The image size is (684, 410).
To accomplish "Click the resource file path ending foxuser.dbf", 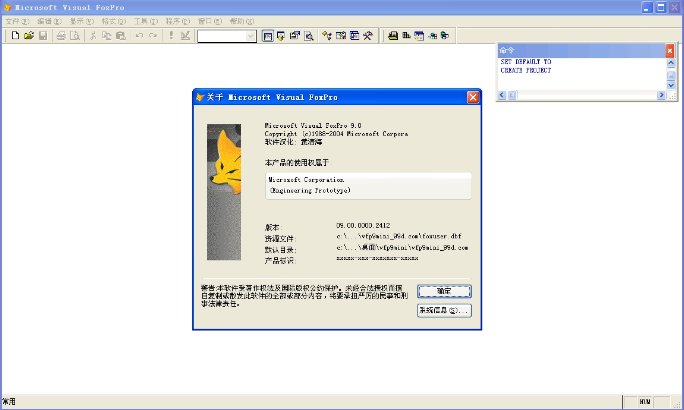I will (399, 236).
